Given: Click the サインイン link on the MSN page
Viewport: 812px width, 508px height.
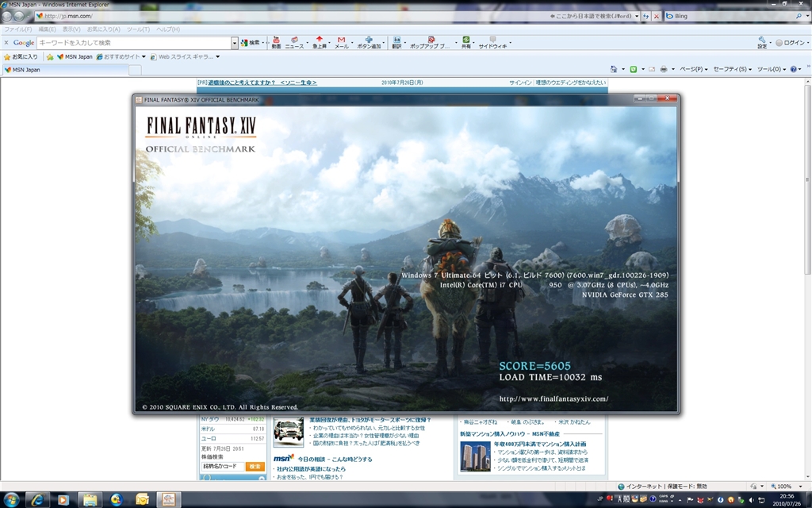Looking at the screenshot, I should tap(520, 83).
